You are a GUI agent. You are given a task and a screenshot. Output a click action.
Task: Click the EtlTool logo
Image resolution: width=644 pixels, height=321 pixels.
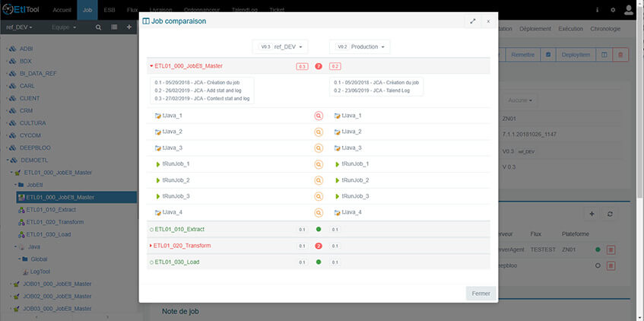pyautogui.click(x=21, y=9)
